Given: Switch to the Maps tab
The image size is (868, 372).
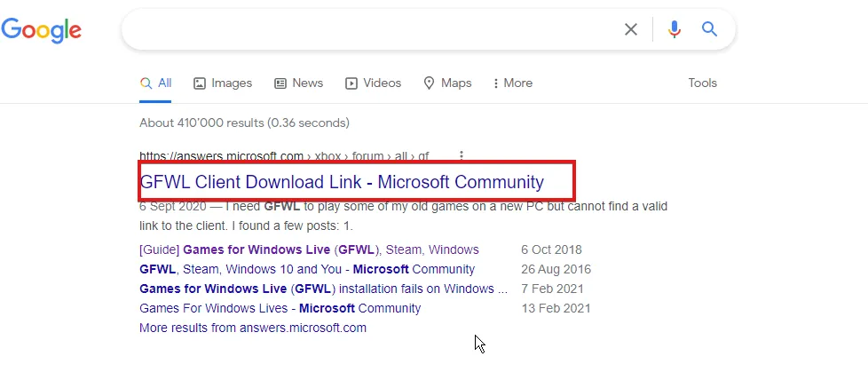Looking at the screenshot, I should tap(447, 83).
